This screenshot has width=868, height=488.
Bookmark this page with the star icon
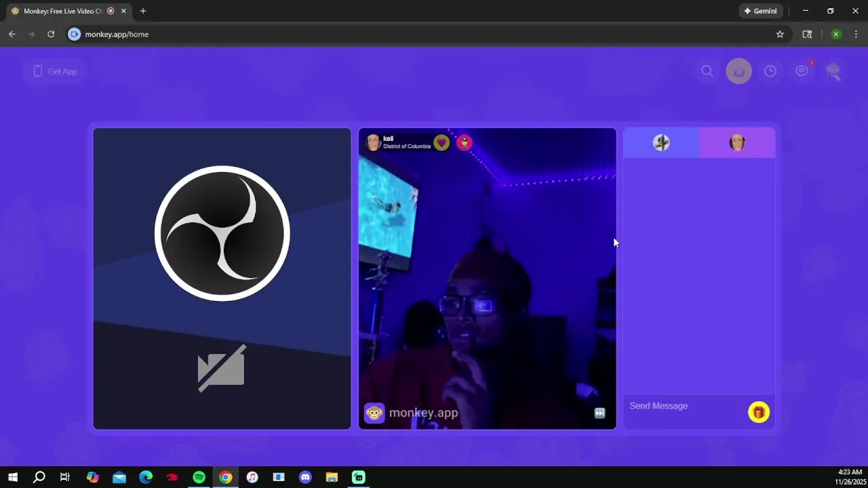point(780,34)
